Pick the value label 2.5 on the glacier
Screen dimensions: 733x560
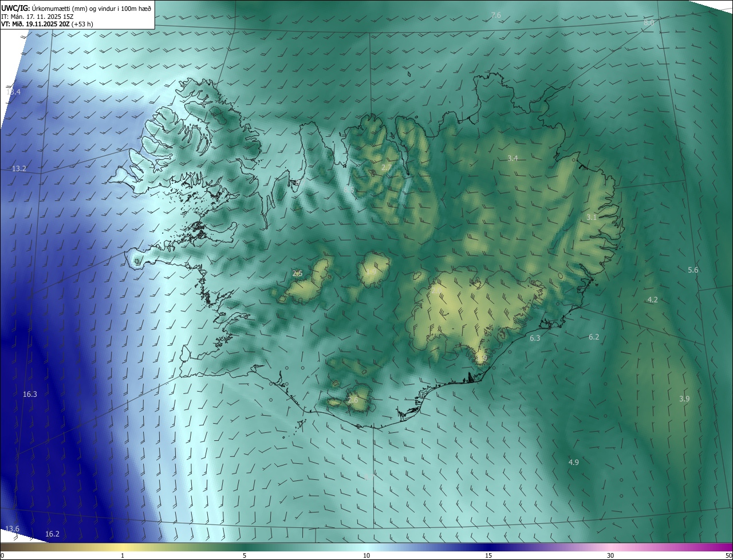click(297, 273)
